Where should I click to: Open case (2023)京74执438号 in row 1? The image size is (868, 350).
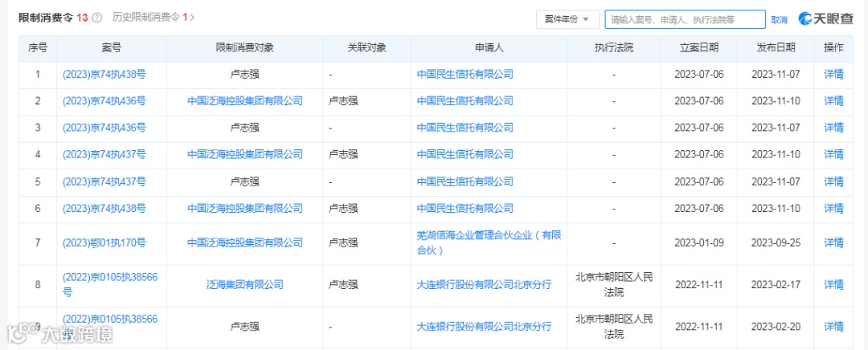pos(104,74)
